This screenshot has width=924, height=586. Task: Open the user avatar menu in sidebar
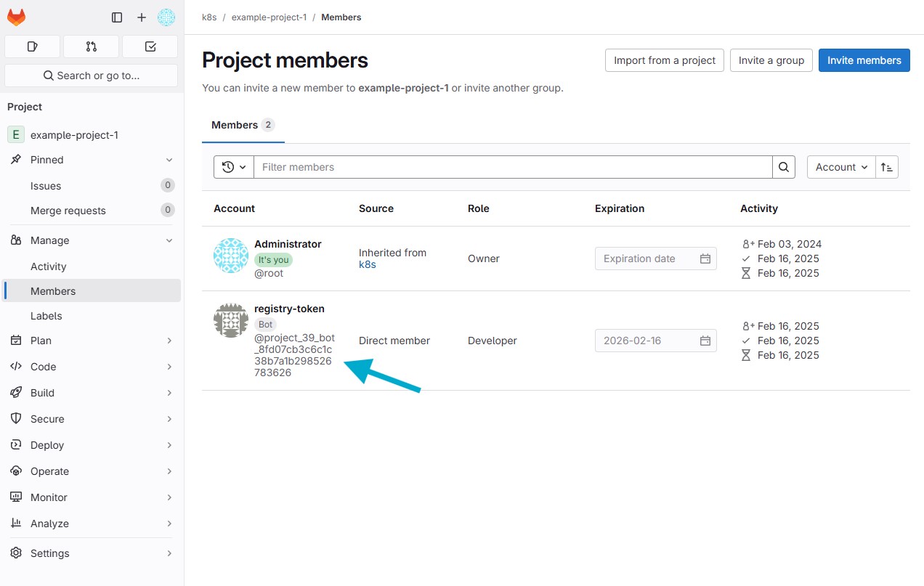[x=166, y=17]
